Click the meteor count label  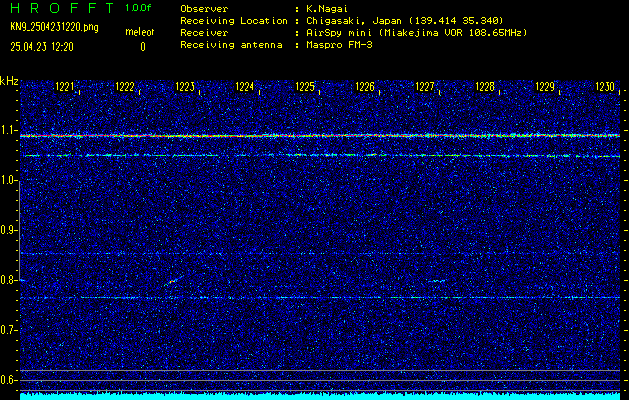tap(140, 32)
